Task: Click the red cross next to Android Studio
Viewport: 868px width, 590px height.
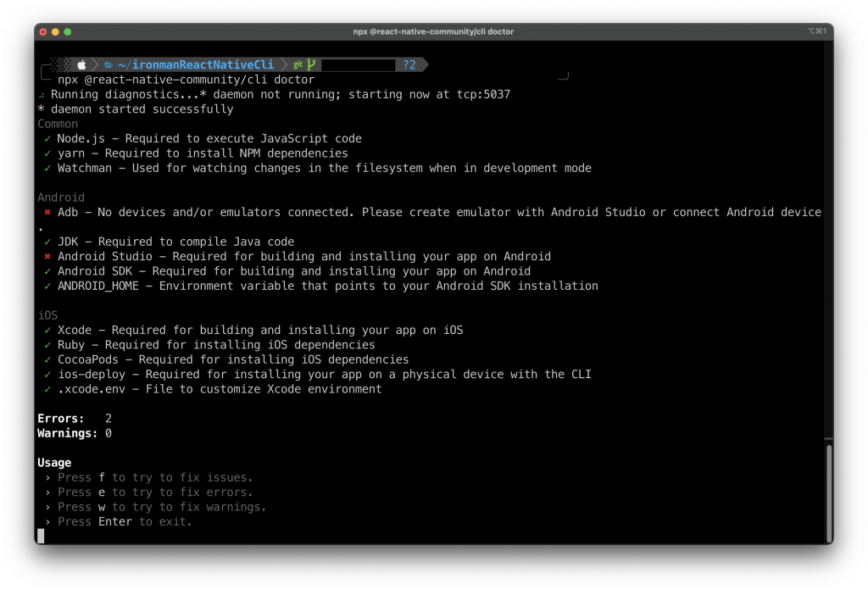Action: point(47,256)
